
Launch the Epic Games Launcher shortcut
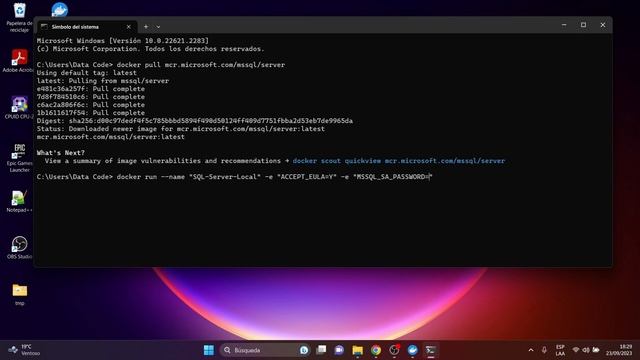[x=19, y=158]
